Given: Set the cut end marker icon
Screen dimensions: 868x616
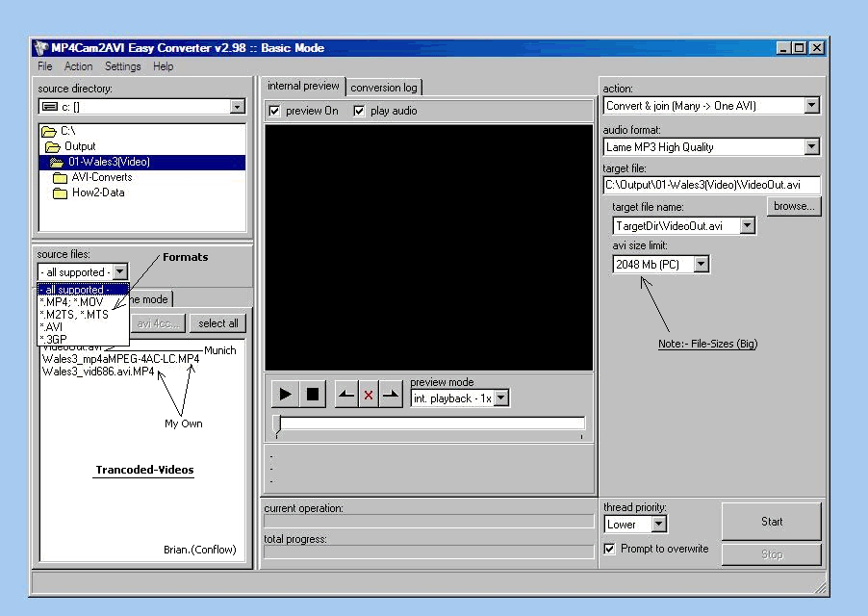Looking at the screenshot, I should (391, 394).
